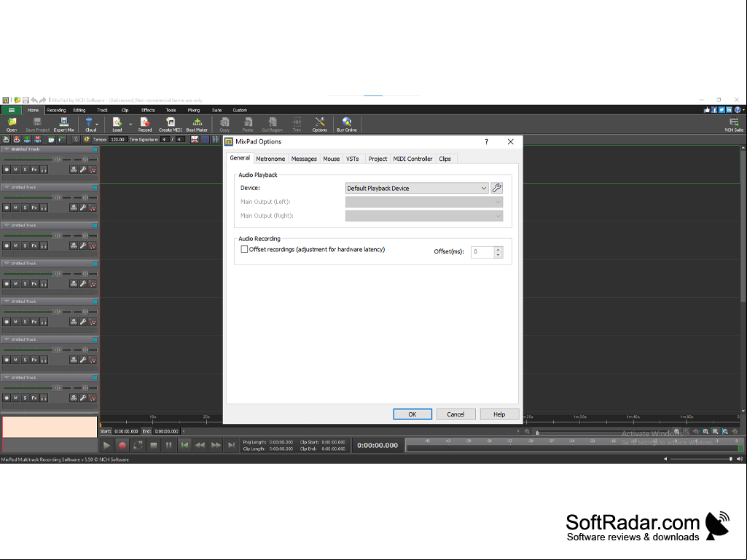Click the question mark in MixPad Options title bar
Viewport: 747px width, 560px height.
tap(486, 142)
